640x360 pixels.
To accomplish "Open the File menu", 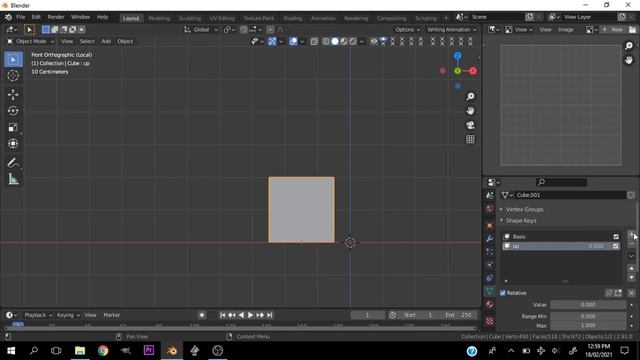I will click(x=20, y=17).
